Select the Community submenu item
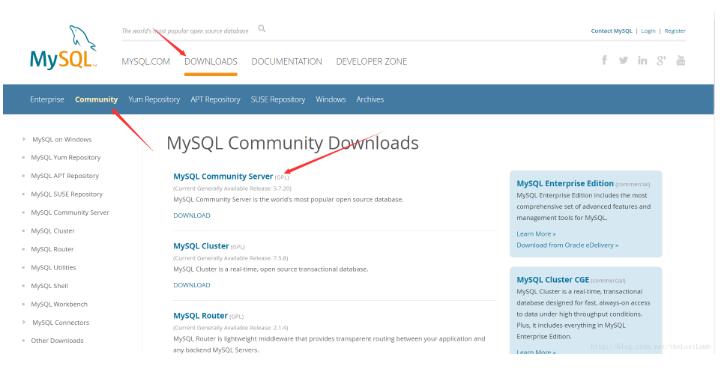This screenshot has width=720, height=372. pos(96,99)
